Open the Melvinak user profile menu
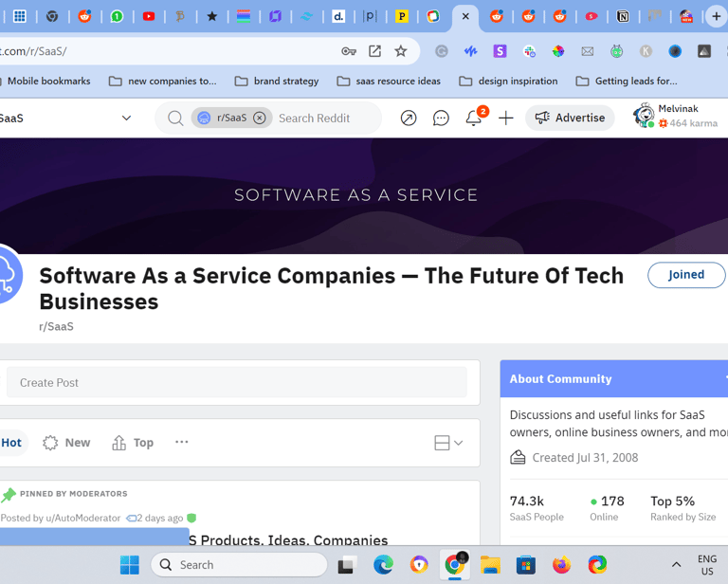The image size is (728, 584). click(x=676, y=116)
